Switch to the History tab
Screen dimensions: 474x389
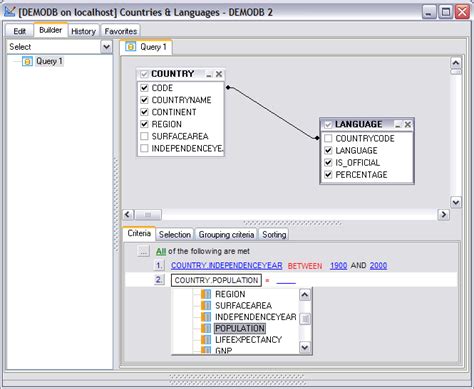83,31
